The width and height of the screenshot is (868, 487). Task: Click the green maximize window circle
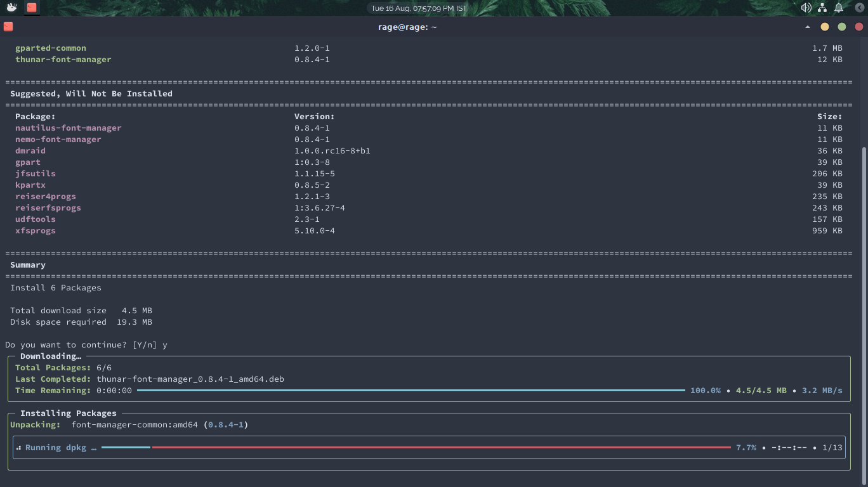842,27
